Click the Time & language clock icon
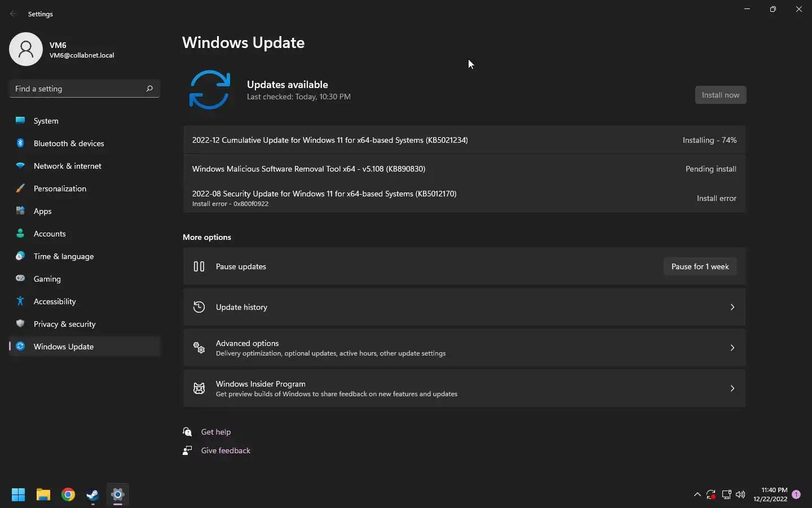Screen dimensions: 812x508 pyautogui.click(x=20, y=256)
